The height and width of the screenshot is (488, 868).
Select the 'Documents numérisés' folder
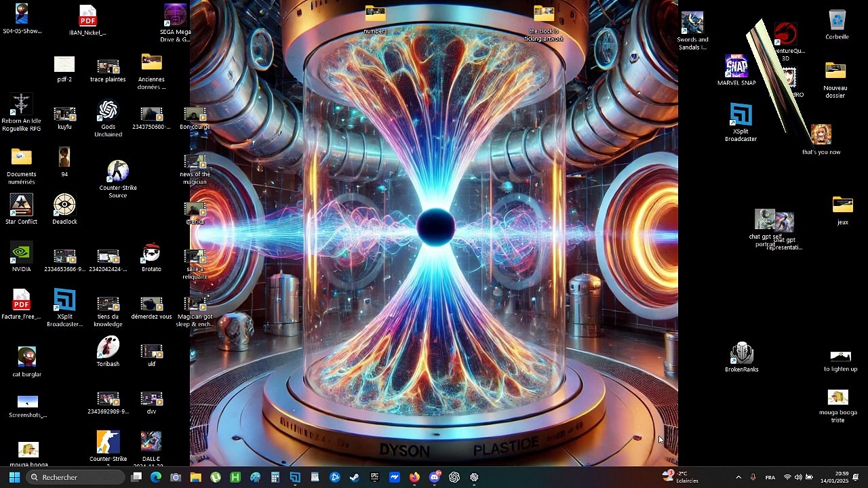[21, 167]
